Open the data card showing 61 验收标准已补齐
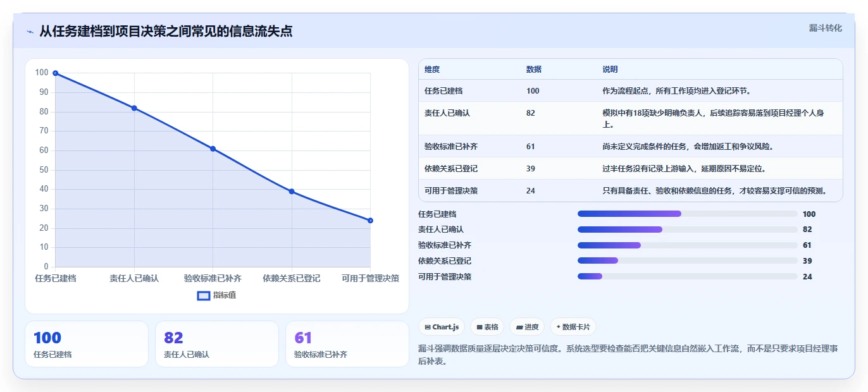The width and height of the screenshot is (868, 392). [x=347, y=344]
